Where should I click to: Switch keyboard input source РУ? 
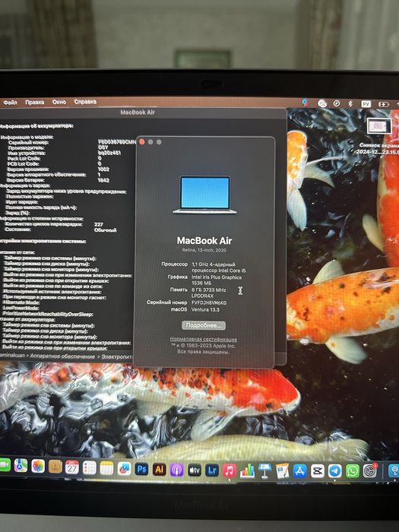[x=366, y=104]
